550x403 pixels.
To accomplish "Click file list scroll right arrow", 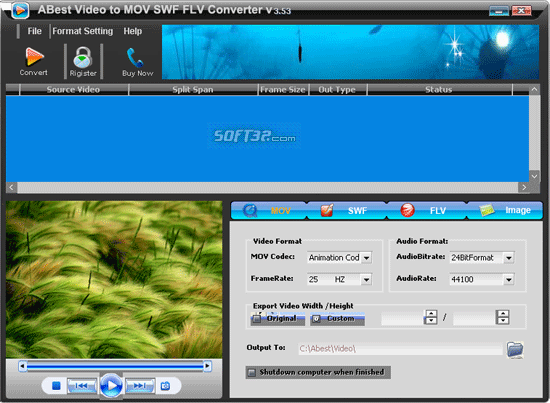I will pos(524,187).
